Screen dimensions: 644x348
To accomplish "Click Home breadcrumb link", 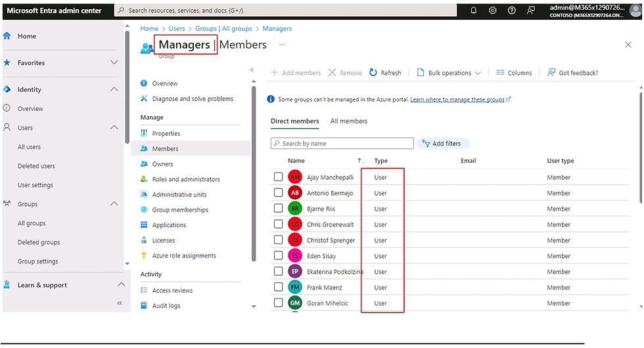I will click(149, 28).
